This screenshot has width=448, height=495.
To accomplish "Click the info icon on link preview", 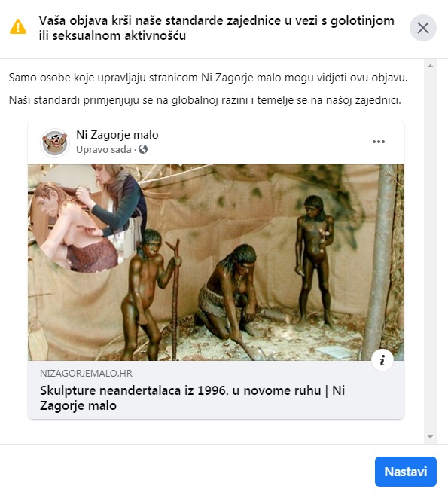I will [x=382, y=360].
